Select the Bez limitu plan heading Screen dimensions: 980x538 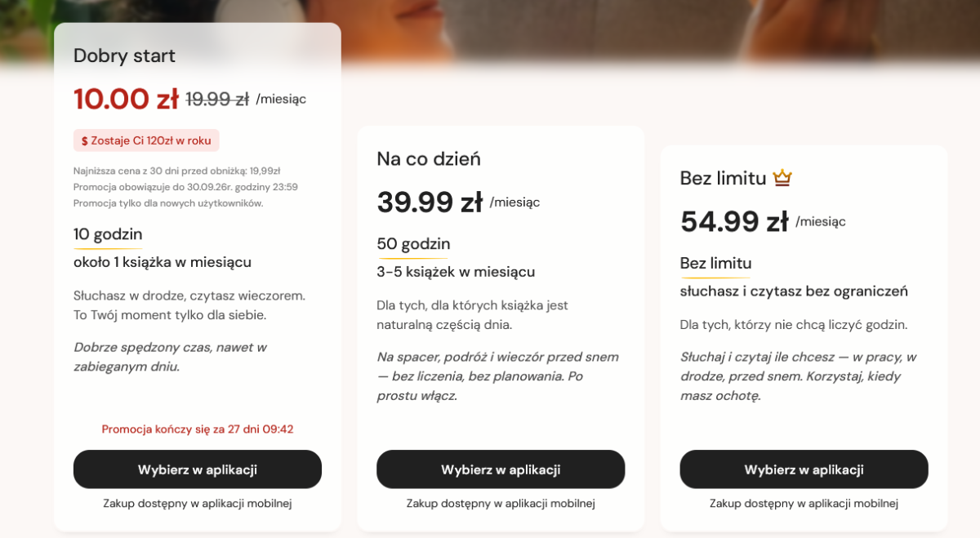[x=724, y=178]
